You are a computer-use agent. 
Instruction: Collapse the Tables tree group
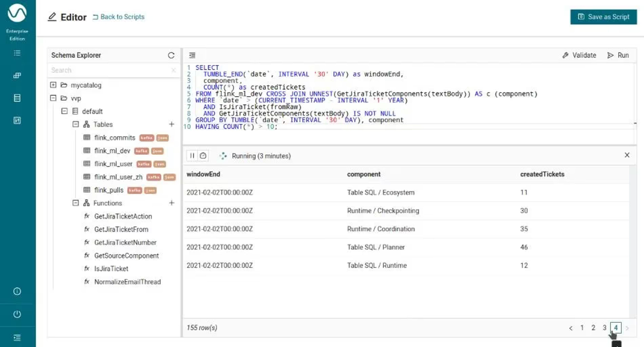(75, 124)
